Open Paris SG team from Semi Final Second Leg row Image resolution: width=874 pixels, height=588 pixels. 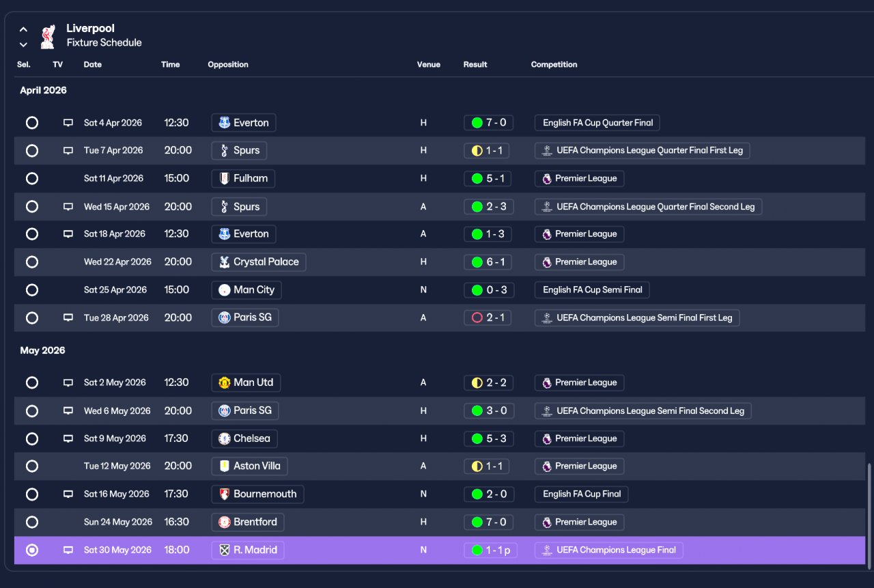pyautogui.click(x=245, y=410)
